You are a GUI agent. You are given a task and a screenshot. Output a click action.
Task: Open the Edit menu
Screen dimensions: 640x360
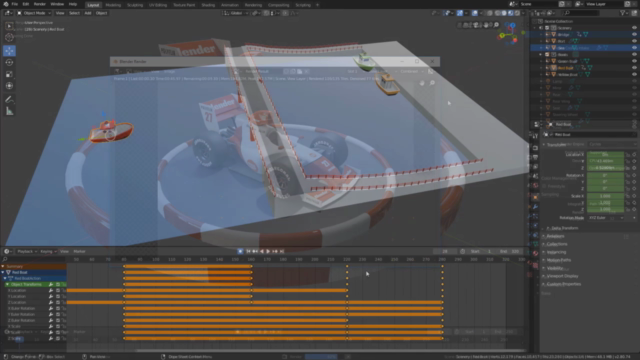(26, 4)
